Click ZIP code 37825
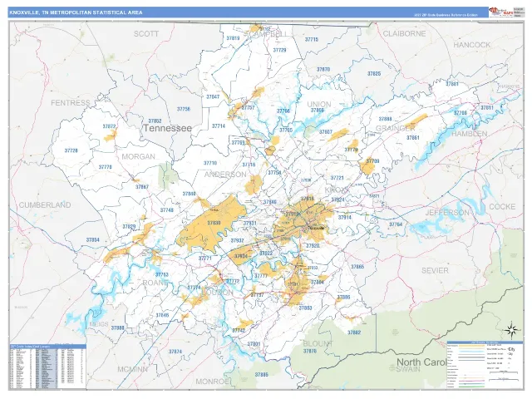The width and height of the screenshot is (532, 399). pos(374,74)
